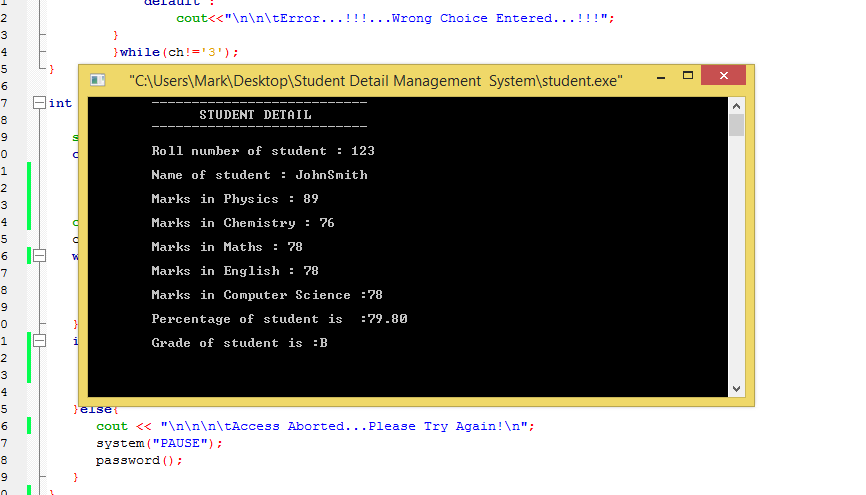
Task: Click 'Marks in English : 78' line
Action: pyautogui.click(x=235, y=271)
